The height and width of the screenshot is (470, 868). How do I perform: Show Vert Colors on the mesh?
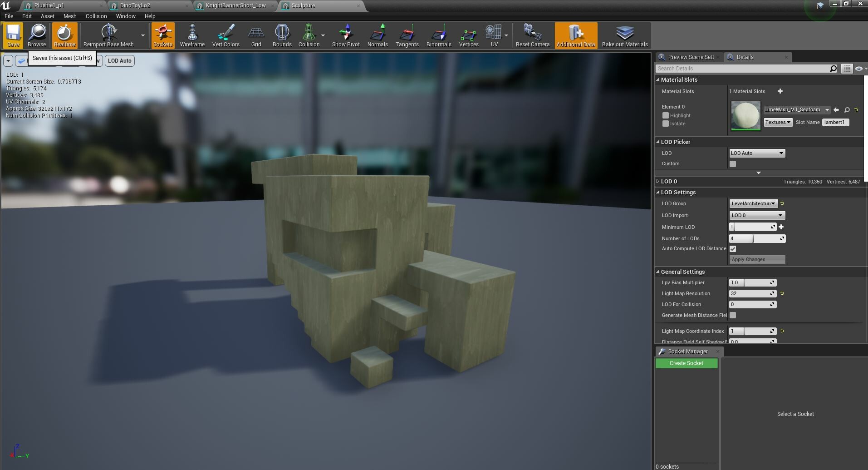pyautogui.click(x=226, y=35)
